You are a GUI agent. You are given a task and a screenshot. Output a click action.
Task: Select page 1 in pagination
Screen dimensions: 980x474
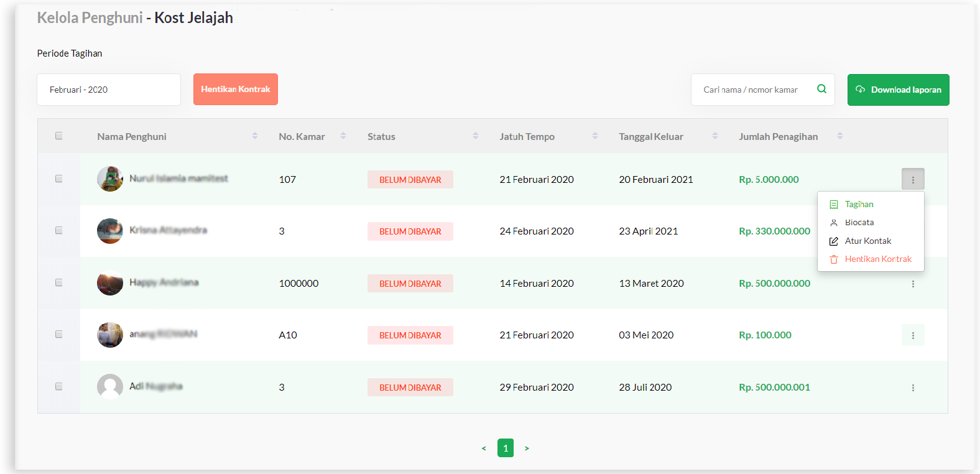pyautogui.click(x=506, y=448)
